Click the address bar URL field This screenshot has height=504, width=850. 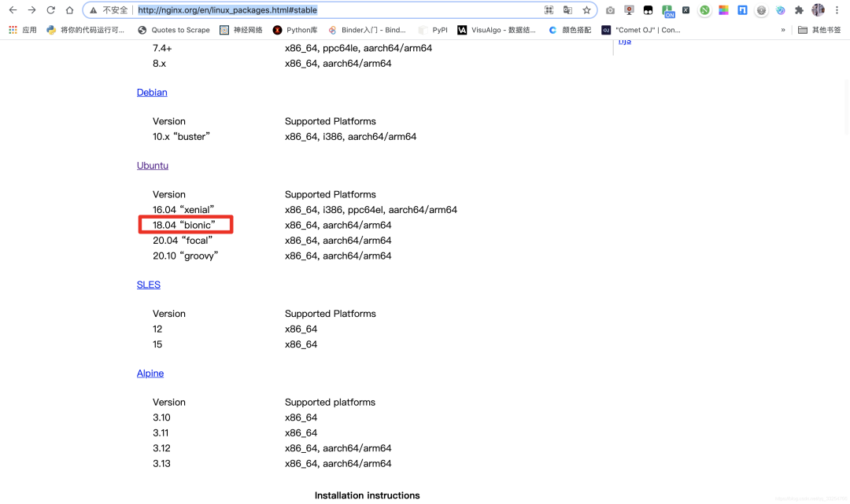coord(339,9)
